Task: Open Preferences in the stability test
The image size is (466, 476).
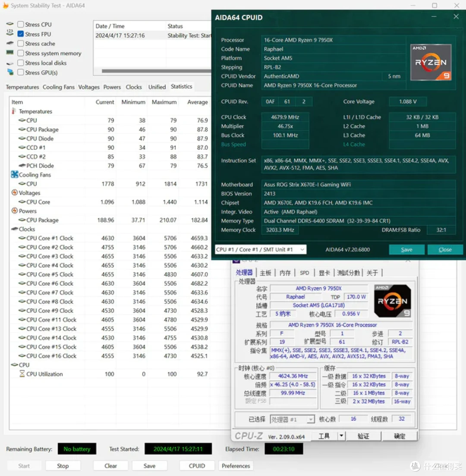Action: [x=236, y=466]
